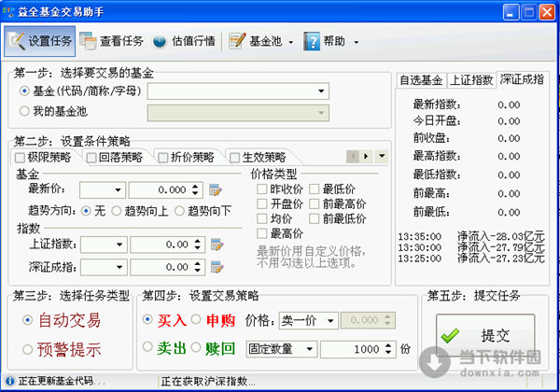Toggle the 回落策略 checkbox tab

(x=91, y=158)
